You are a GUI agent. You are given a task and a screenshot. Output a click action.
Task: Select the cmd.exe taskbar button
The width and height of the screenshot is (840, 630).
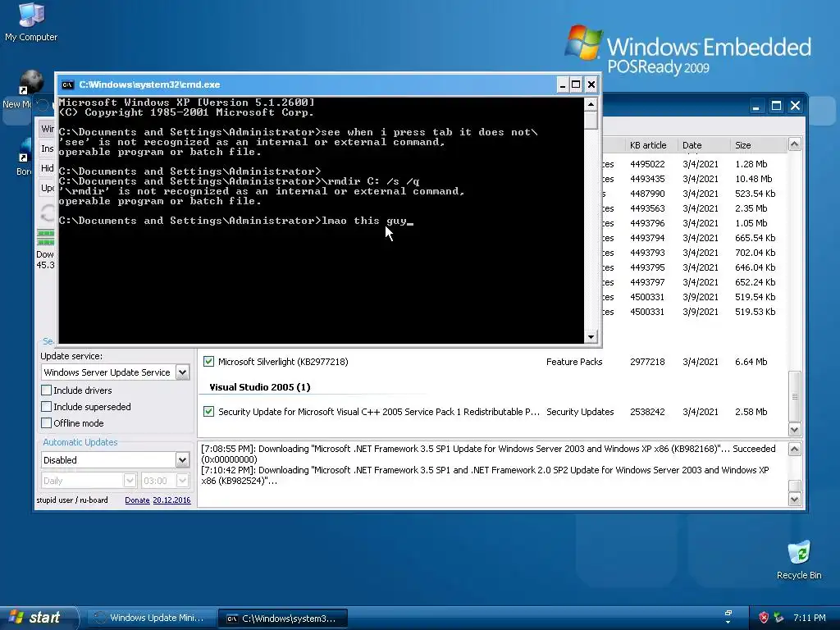[x=283, y=619]
